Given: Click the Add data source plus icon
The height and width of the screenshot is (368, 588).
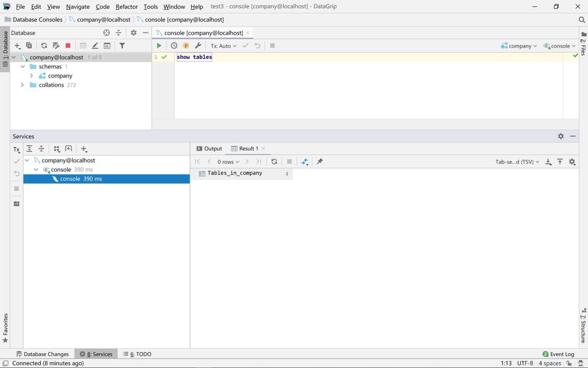Looking at the screenshot, I should (17, 46).
